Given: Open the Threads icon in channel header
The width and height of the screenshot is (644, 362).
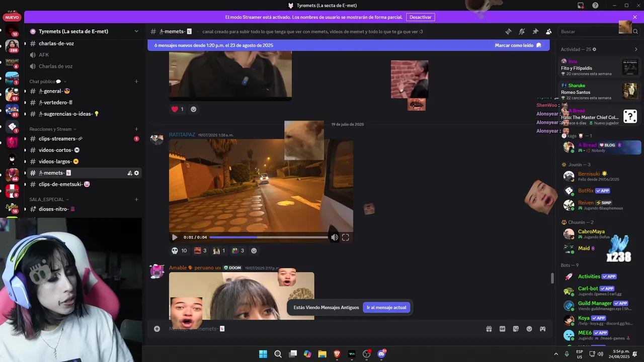Looking at the screenshot, I should [x=508, y=31].
